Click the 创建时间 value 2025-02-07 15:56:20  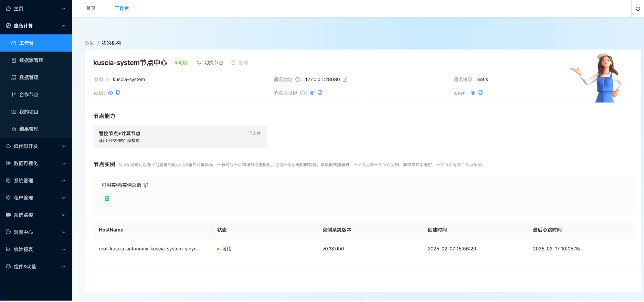coord(452,249)
